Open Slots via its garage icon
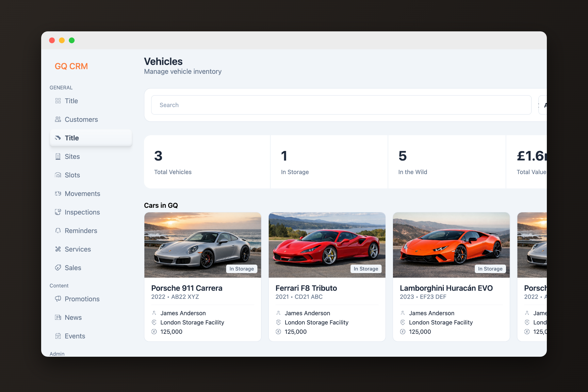This screenshot has width=588, height=392. click(58, 175)
